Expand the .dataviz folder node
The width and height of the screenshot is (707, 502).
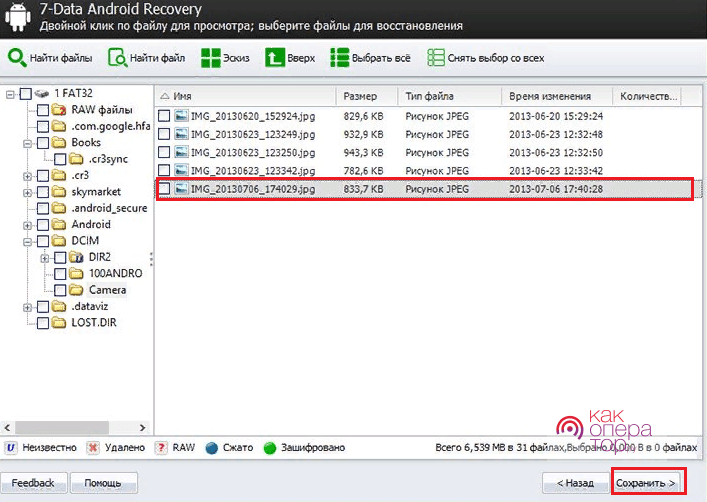[x=28, y=307]
